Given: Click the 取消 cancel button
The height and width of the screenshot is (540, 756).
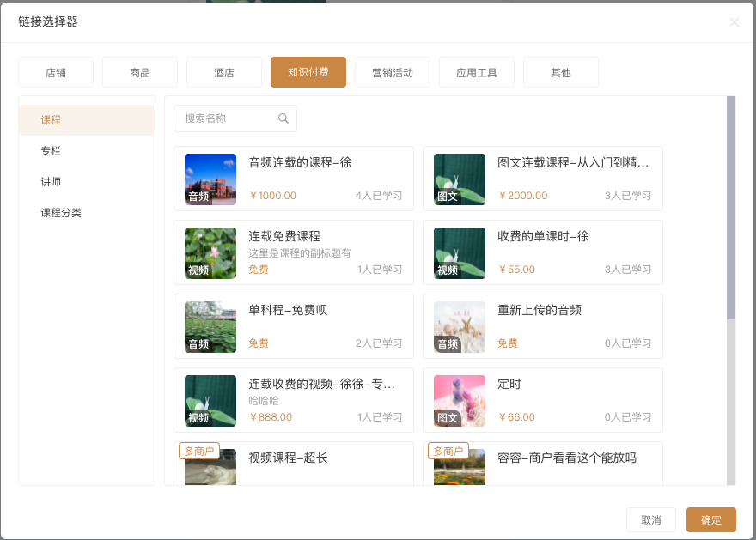Looking at the screenshot, I should [651, 519].
